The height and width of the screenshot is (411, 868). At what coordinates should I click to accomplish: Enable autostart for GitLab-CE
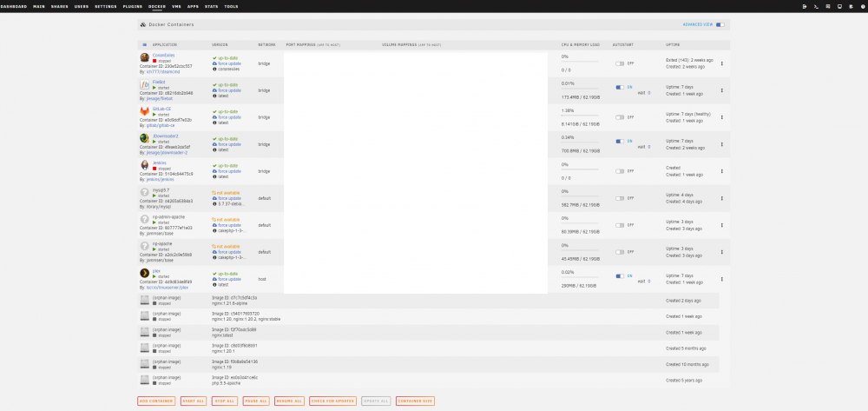pos(620,117)
